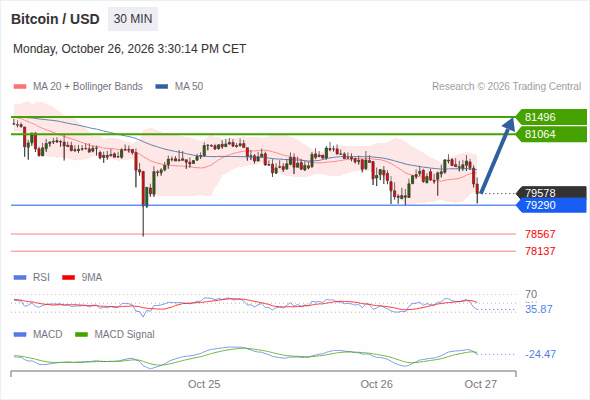Click the red 78137 support level label

click(x=540, y=251)
